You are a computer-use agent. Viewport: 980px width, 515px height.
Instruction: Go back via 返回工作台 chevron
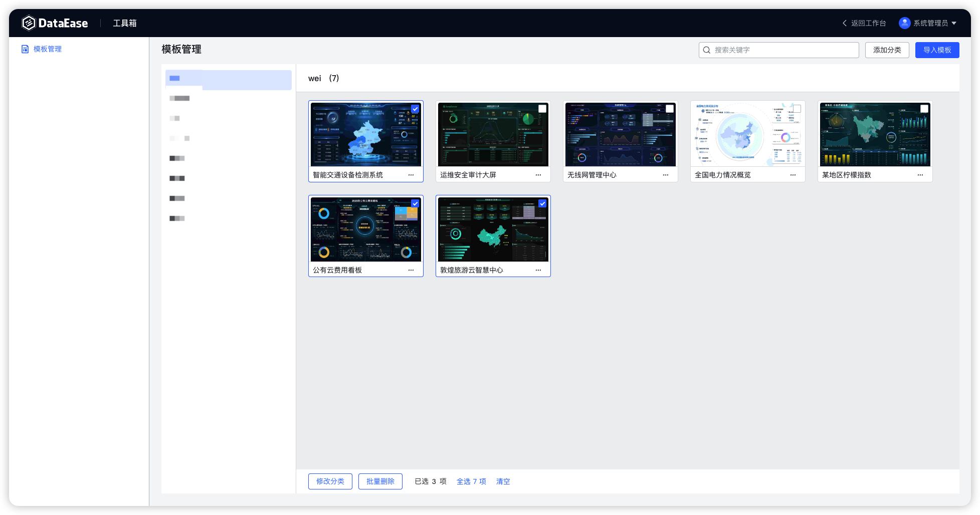(845, 23)
